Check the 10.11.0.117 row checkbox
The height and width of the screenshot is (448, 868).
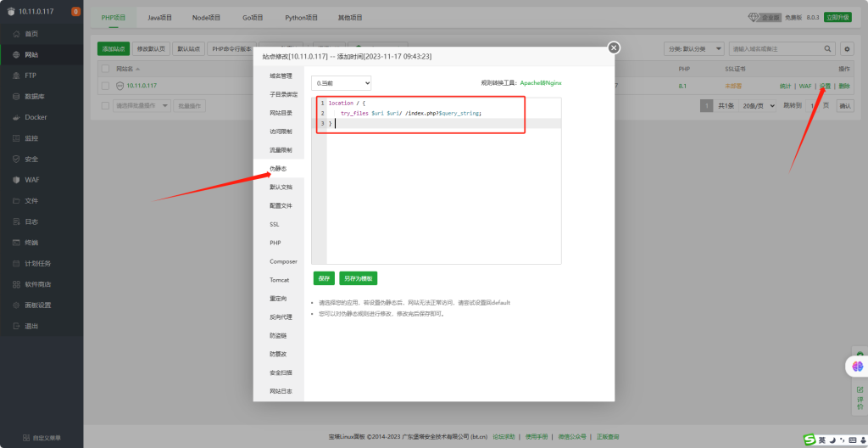tap(105, 86)
